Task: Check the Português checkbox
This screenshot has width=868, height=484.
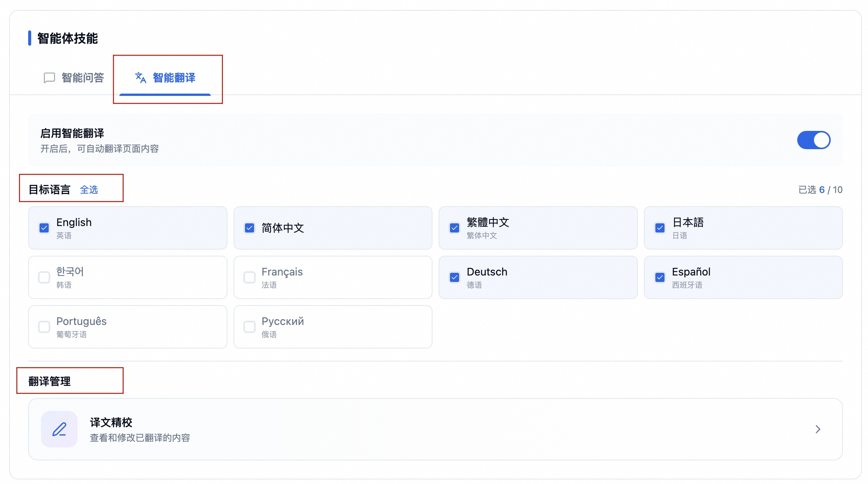Action: pyautogui.click(x=44, y=327)
